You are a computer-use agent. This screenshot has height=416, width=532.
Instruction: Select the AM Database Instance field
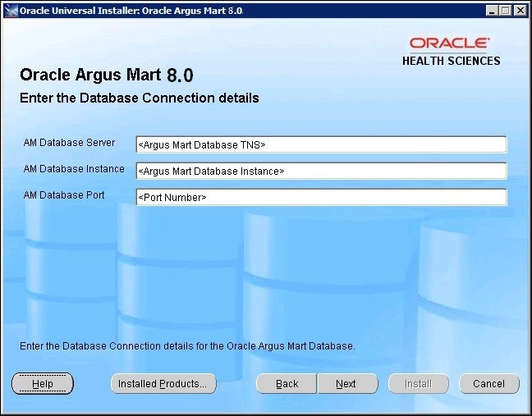[x=321, y=171]
